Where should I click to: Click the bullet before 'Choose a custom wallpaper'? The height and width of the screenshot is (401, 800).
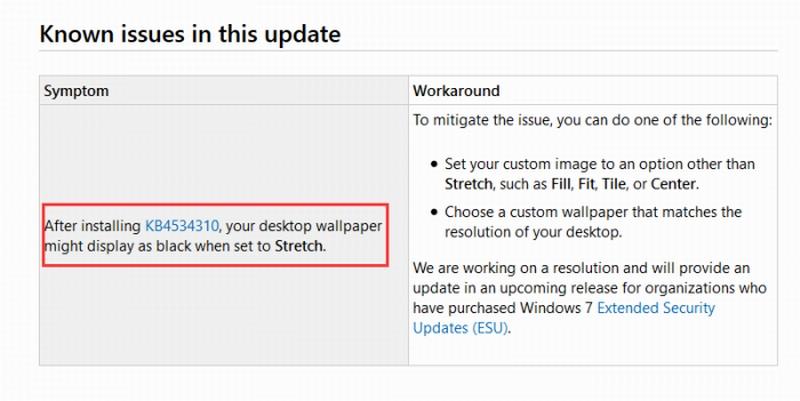[434, 212]
